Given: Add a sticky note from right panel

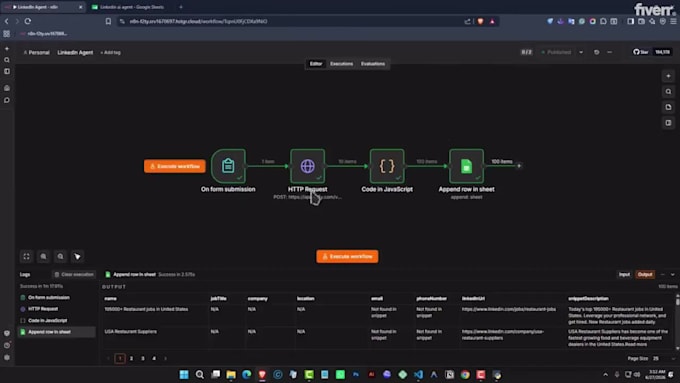Looking at the screenshot, I should coord(668,107).
